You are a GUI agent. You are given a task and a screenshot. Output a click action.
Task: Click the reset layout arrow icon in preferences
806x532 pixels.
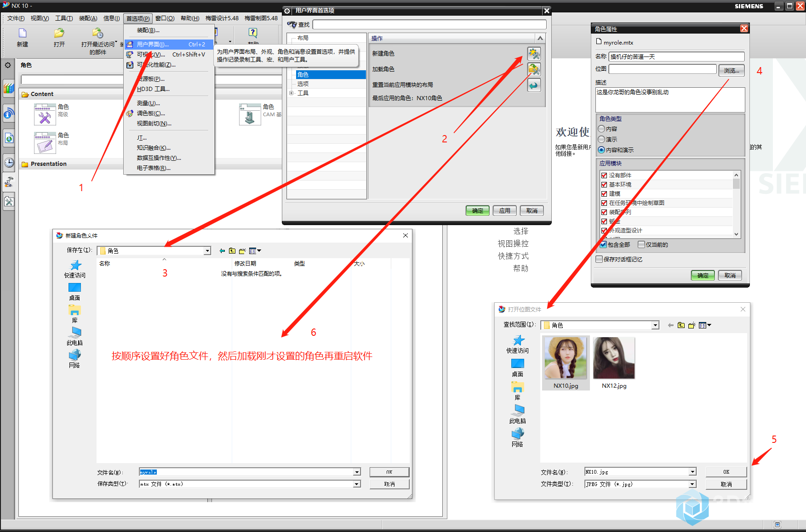point(534,85)
